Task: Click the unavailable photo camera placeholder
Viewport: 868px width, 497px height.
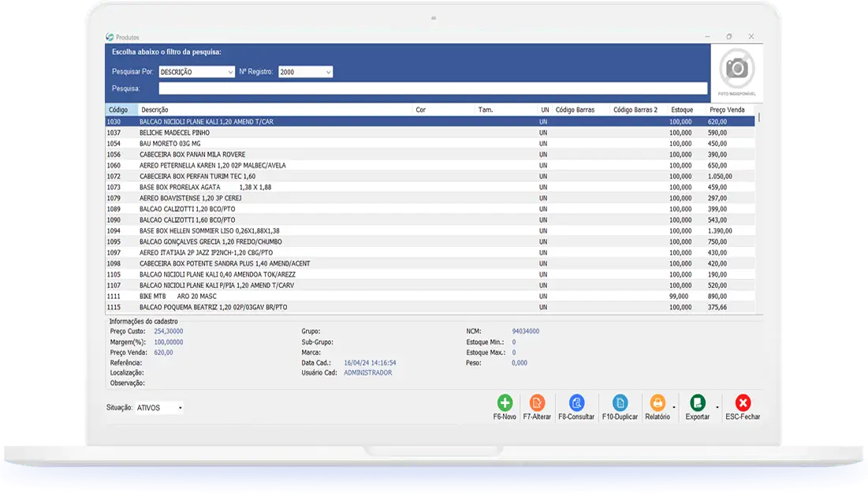Action: point(736,69)
